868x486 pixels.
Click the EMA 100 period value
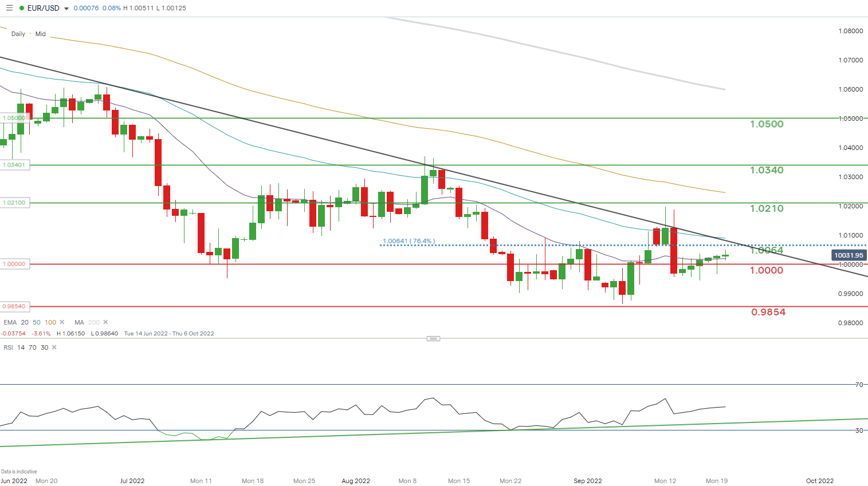50,322
